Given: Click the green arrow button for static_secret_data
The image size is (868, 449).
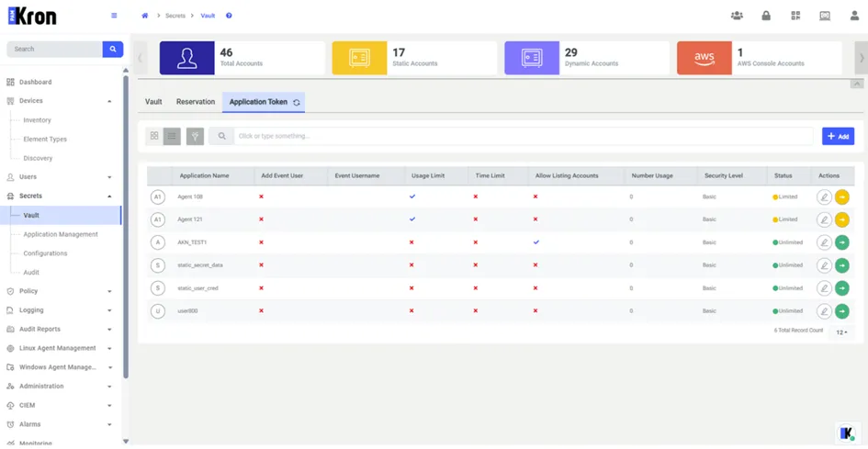Looking at the screenshot, I should coord(842,265).
